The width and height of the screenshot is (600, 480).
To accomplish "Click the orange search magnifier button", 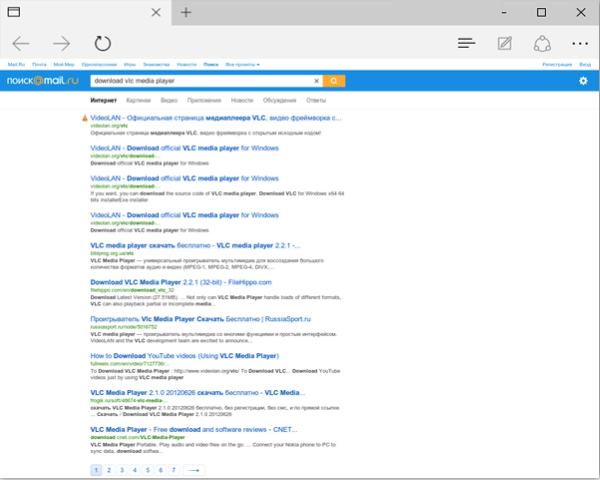I will point(334,81).
